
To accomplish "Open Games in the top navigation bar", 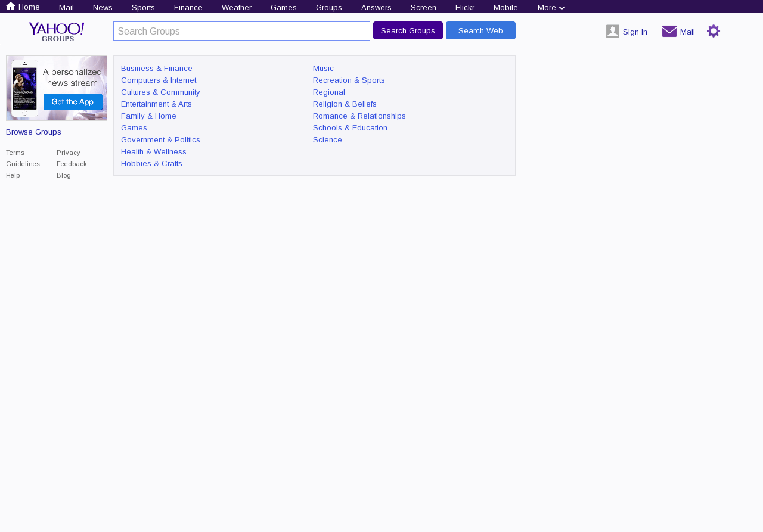I will tap(284, 8).
